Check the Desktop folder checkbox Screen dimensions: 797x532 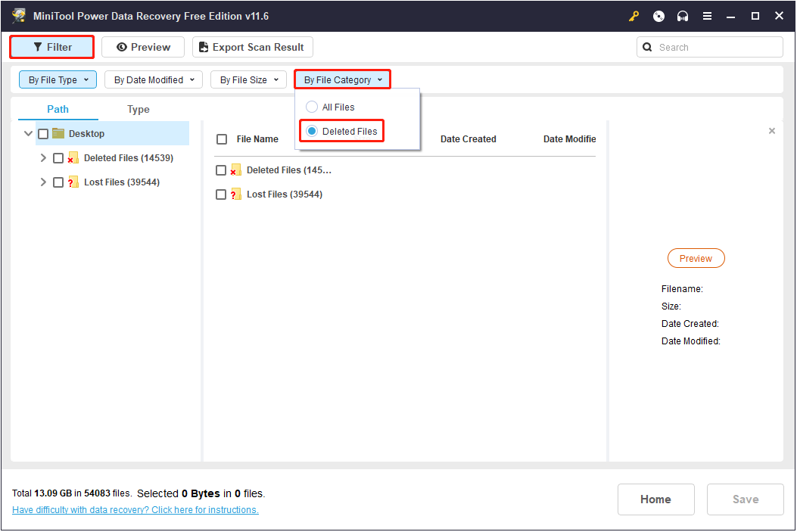[x=43, y=132]
